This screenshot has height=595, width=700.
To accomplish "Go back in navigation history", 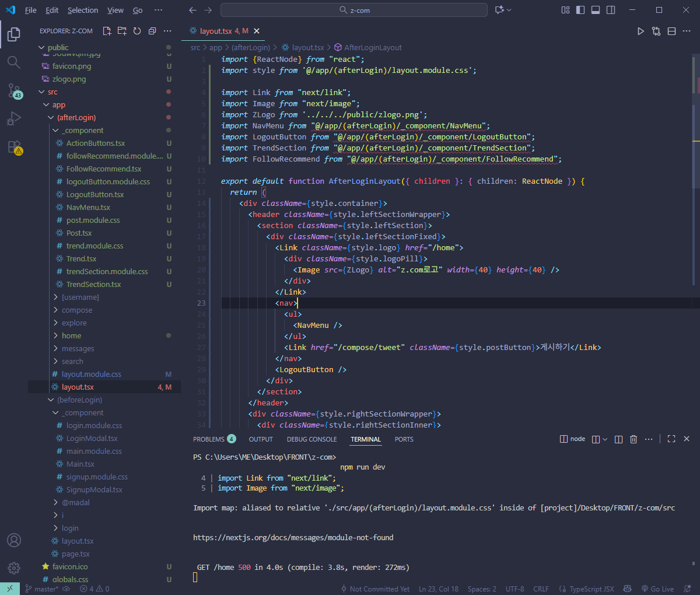I will click(x=193, y=10).
